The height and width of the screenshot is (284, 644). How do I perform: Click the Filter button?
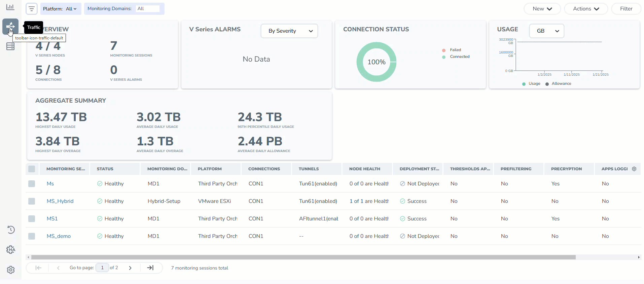point(626,9)
